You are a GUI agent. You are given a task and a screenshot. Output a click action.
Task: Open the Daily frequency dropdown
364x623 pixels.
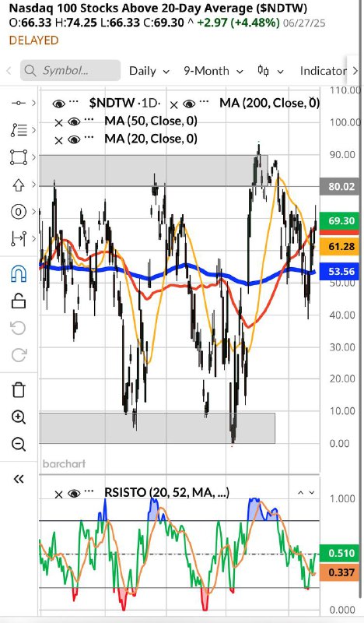tap(149, 71)
